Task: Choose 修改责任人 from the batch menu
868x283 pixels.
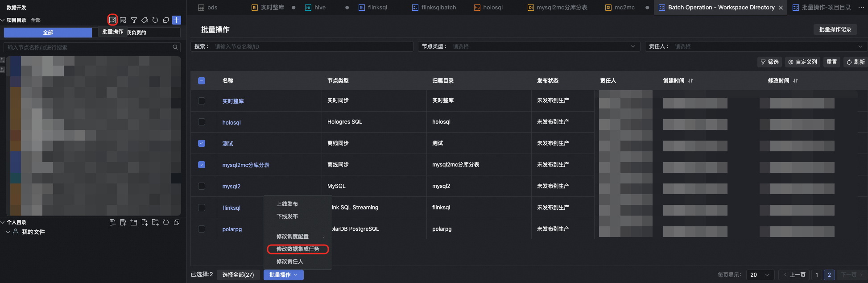Action: (290, 262)
